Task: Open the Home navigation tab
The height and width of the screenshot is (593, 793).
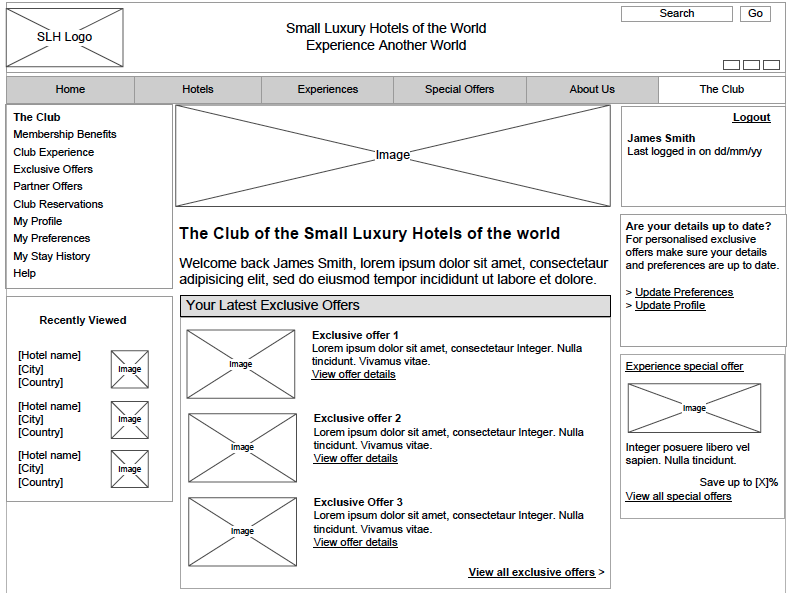Action: [70, 89]
